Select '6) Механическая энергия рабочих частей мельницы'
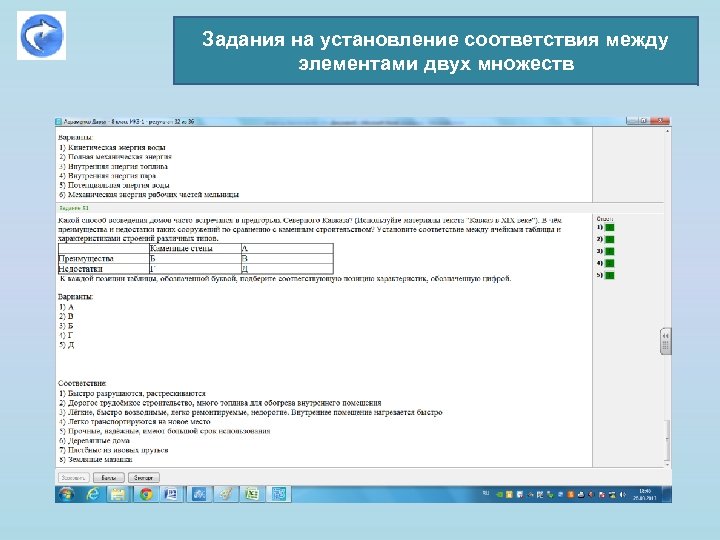 tap(149, 194)
